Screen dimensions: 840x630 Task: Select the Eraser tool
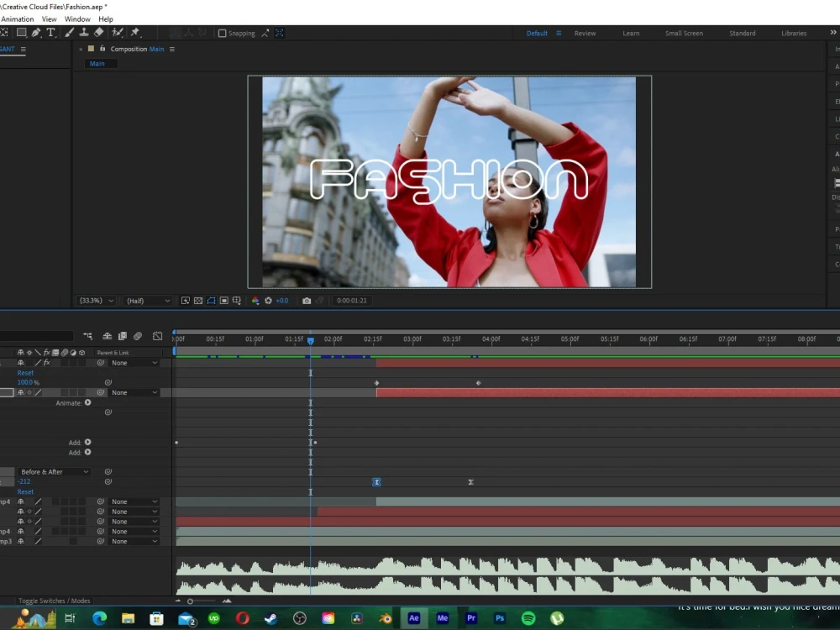point(98,33)
